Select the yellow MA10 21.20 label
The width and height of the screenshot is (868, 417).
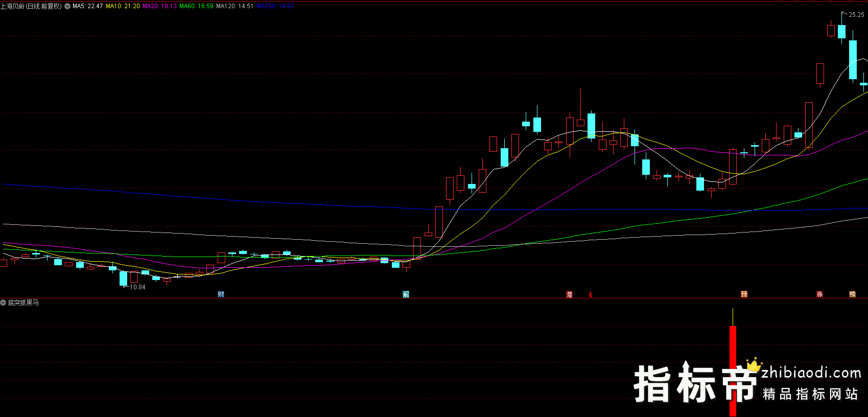[x=123, y=6]
